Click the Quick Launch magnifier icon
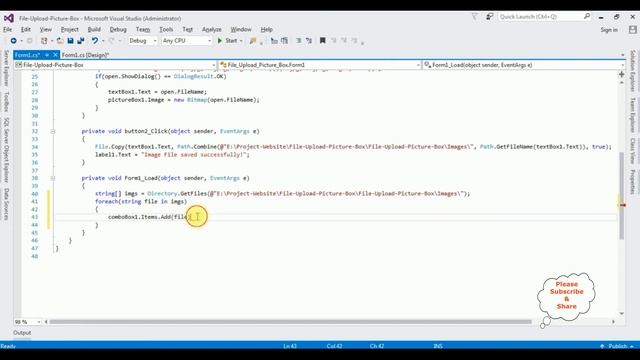This screenshot has height=360, width=640. tap(587, 16)
